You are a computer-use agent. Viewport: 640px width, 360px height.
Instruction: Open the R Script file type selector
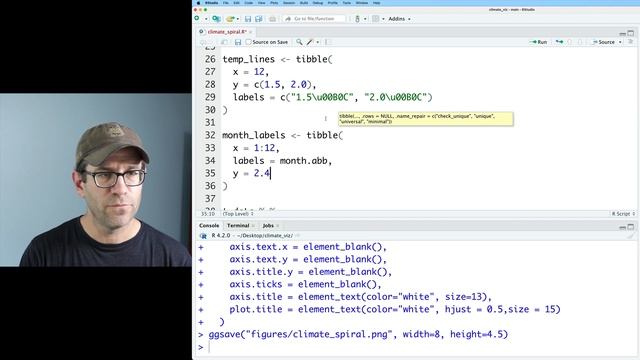pos(623,214)
